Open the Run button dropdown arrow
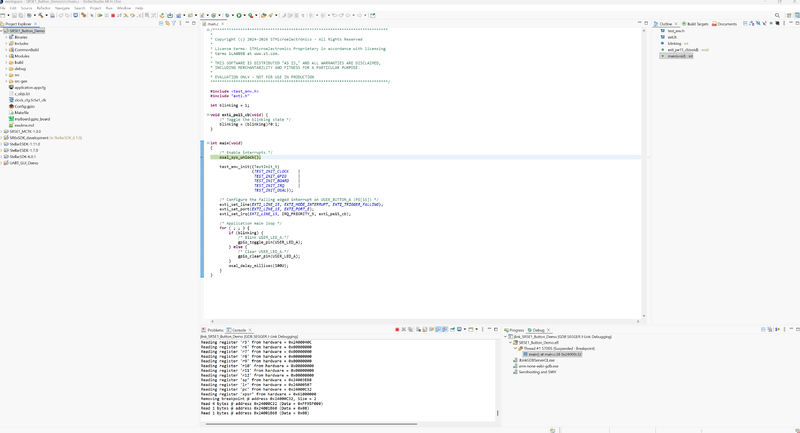Screen dimensions: 800x433 (244, 15)
